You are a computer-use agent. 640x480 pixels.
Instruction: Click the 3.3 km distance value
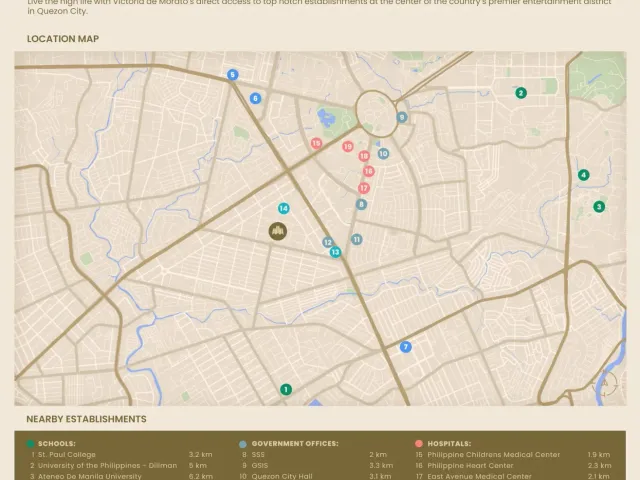coord(381,466)
